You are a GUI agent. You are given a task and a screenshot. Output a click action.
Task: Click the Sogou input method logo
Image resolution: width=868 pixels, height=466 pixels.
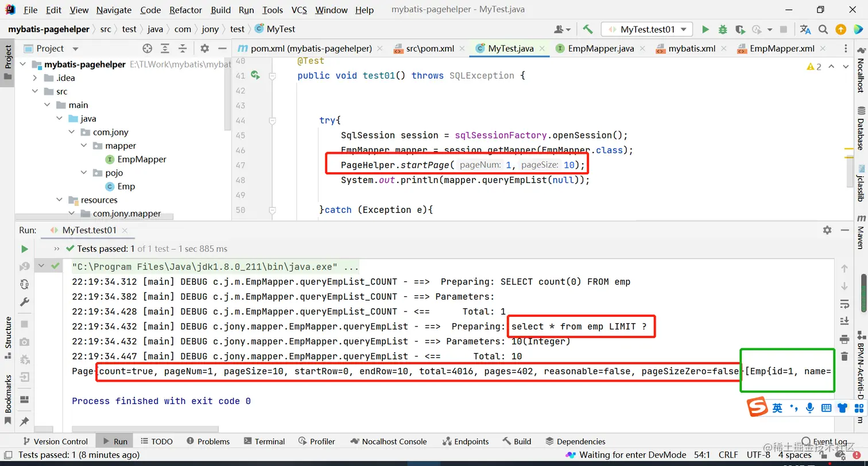(x=758, y=407)
